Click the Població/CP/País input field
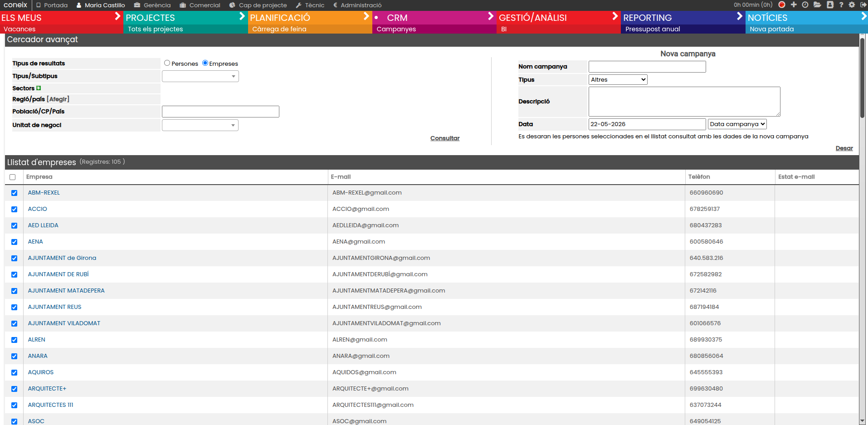The image size is (868, 425). pos(220,112)
